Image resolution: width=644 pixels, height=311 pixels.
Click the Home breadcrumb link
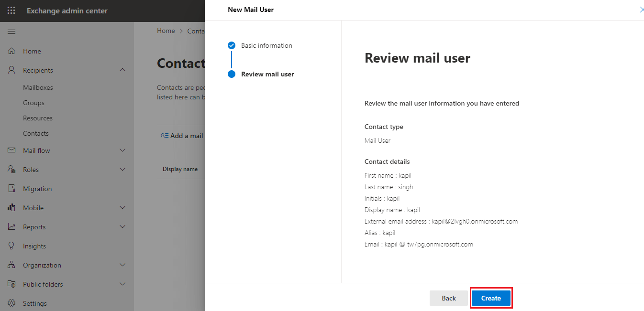click(166, 31)
